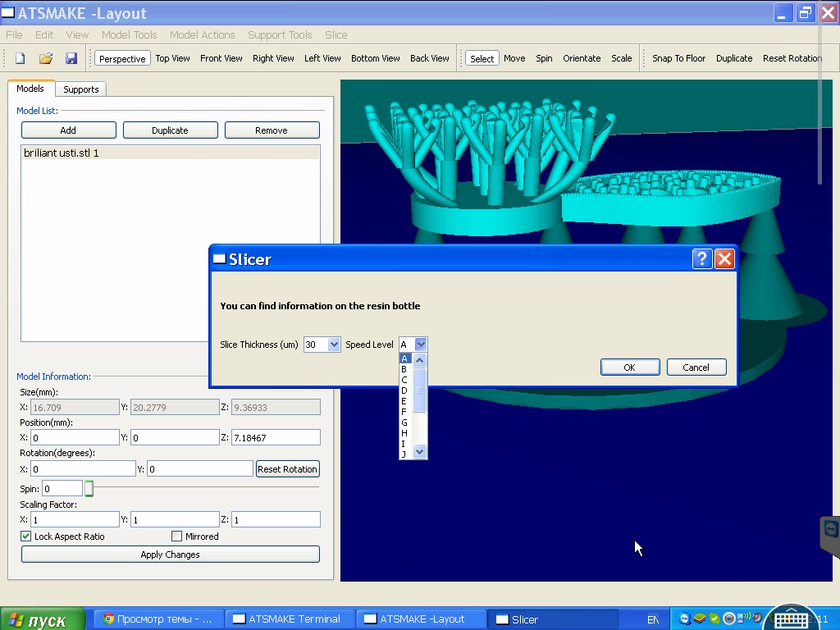The height and width of the screenshot is (630, 840).
Task: Switch to Left View
Action: (x=322, y=58)
